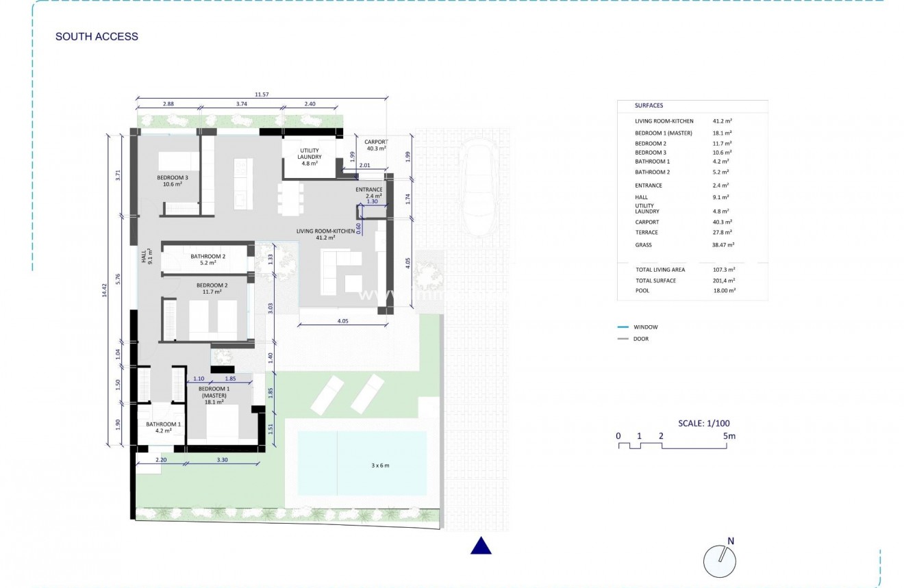The image size is (904, 588).
Task: Expand the SURFACES panel header
Action: tap(651, 105)
